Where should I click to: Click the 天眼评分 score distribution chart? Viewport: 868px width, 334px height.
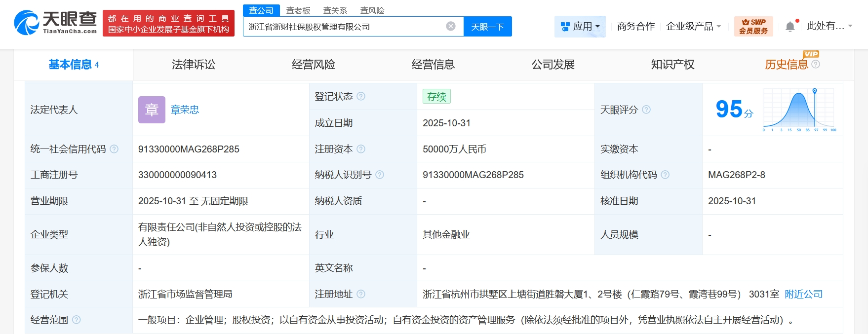tap(799, 110)
